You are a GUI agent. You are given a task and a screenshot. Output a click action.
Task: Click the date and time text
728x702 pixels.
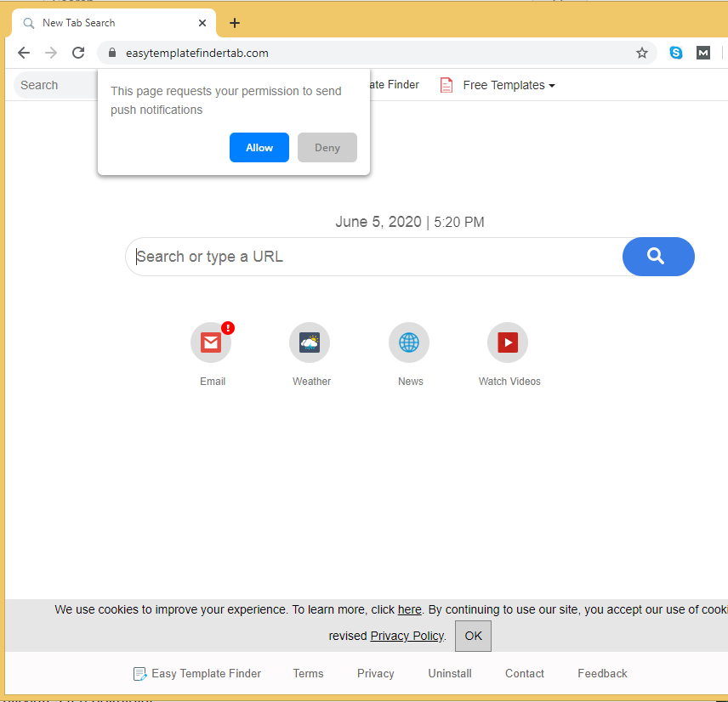click(410, 222)
